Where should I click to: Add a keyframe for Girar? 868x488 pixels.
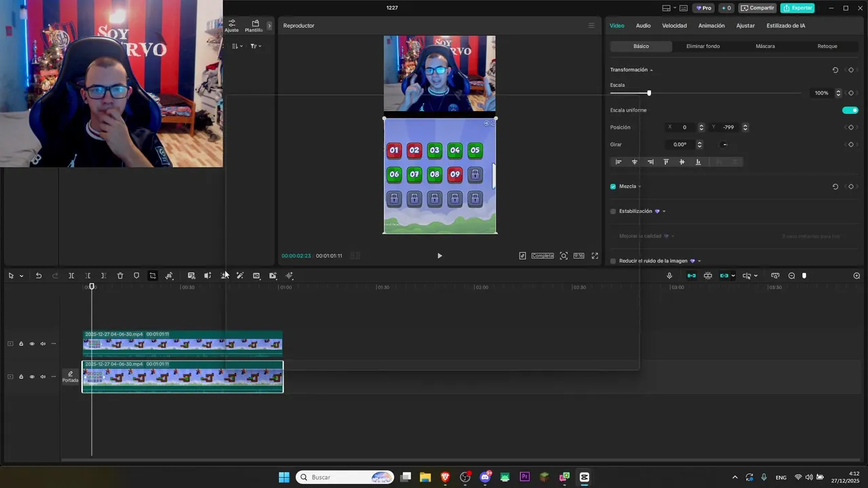coord(851,144)
